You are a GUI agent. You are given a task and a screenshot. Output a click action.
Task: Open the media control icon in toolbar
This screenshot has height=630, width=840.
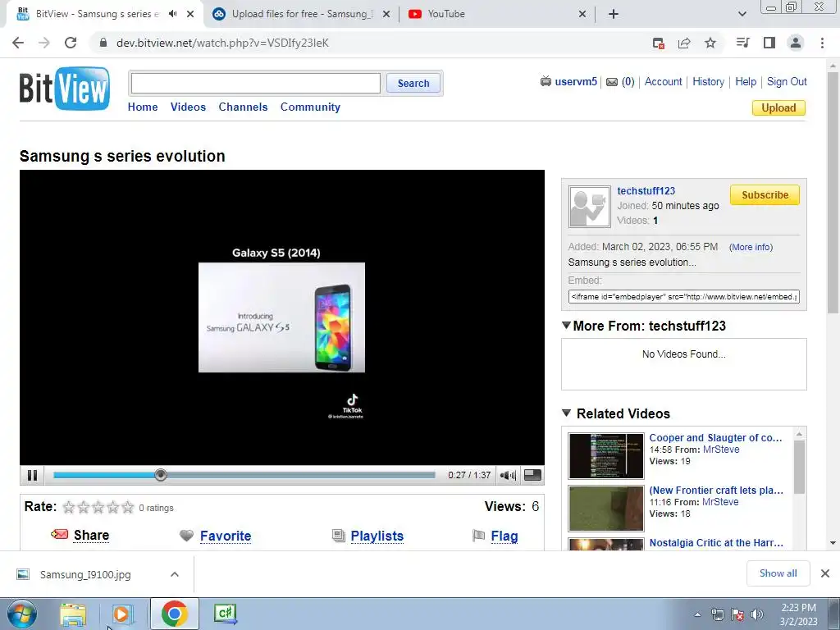742,43
